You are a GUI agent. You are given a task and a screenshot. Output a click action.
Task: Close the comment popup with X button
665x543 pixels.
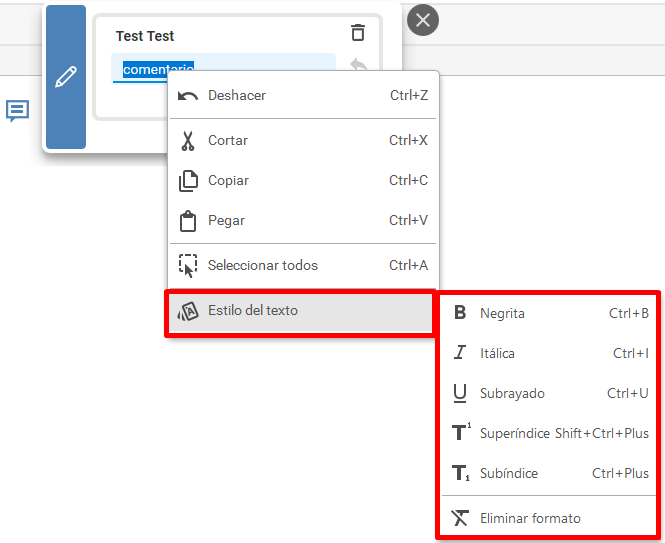[423, 20]
